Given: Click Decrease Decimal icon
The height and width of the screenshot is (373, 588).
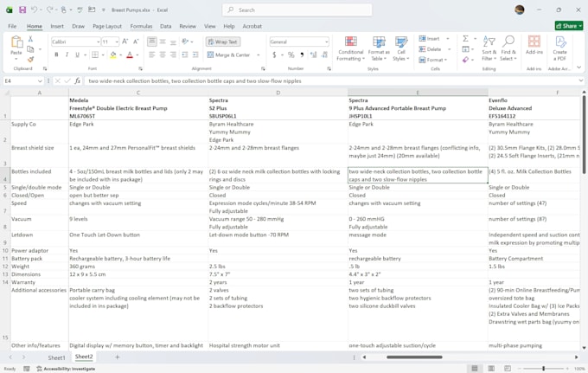Looking at the screenshot, I should (x=325, y=55).
